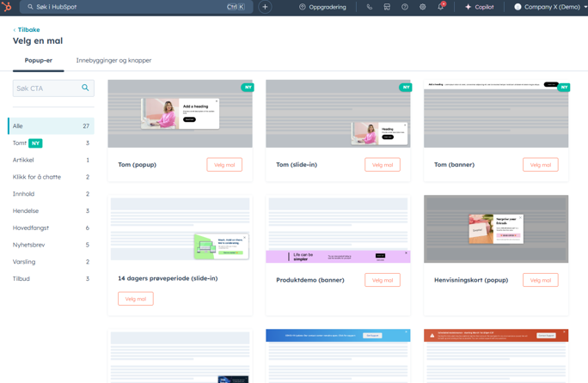Click the NY badge on Tom (banner) card
588x383 pixels.
pyautogui.click(x=564, y=88)
